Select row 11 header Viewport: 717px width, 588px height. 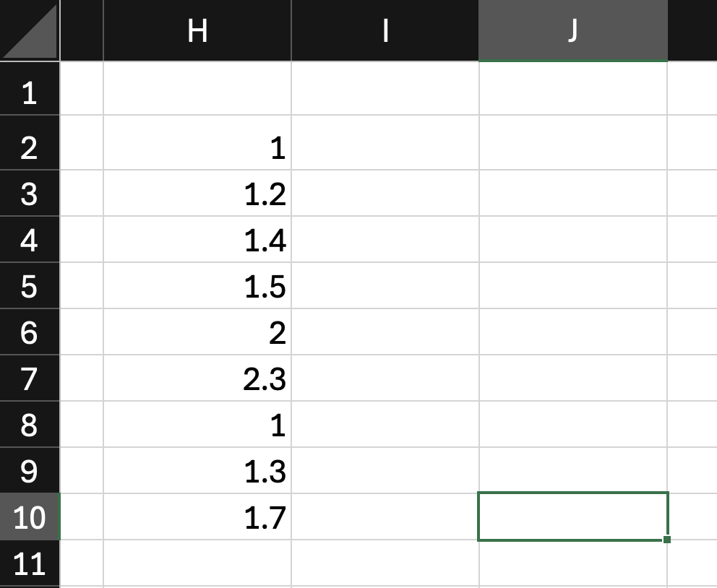30,563
